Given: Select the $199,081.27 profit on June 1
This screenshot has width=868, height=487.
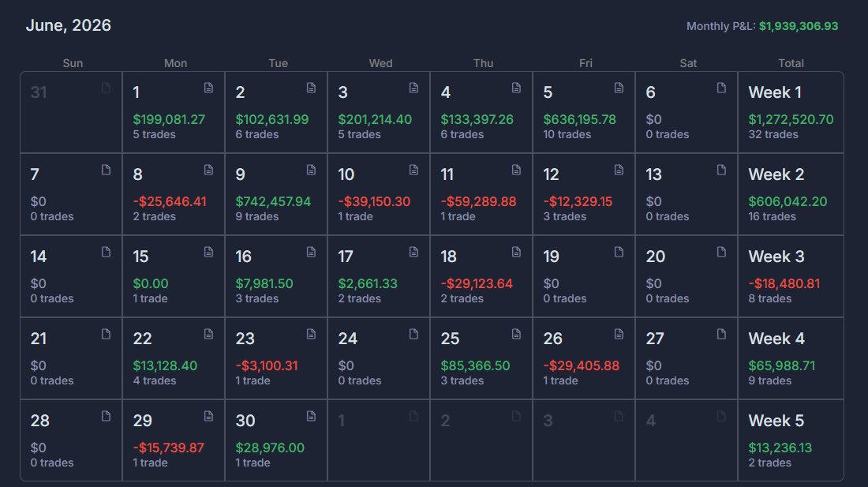Looking at the screenshot, I should point(169,119).
